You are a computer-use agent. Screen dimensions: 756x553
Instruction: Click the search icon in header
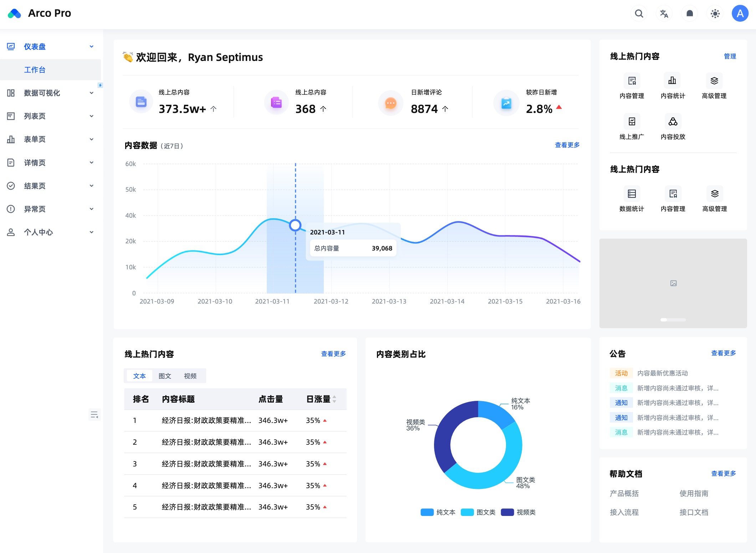coord(639,14)
